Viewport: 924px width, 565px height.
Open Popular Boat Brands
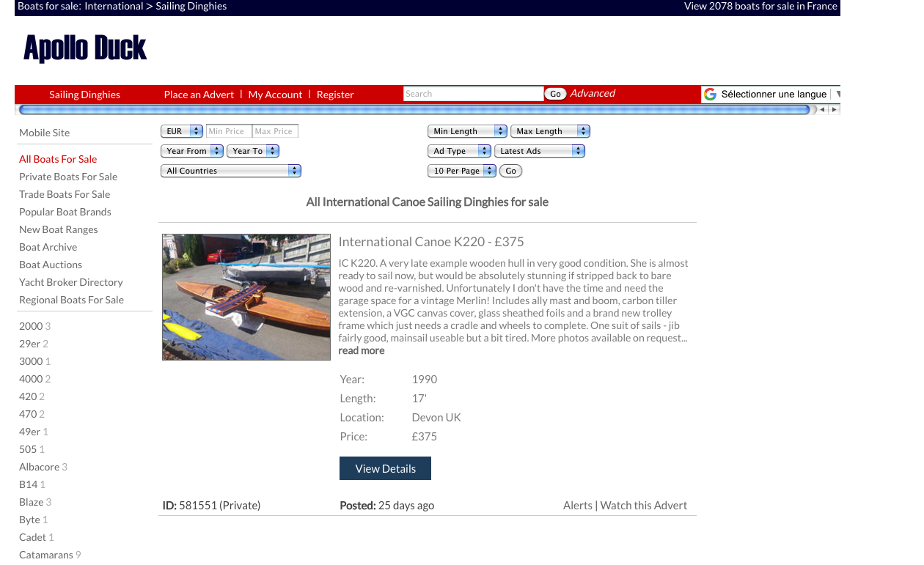coord(65,212)
